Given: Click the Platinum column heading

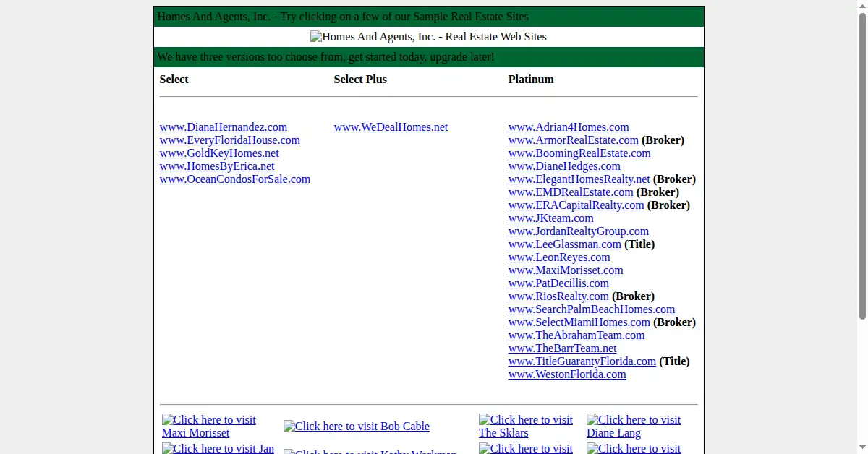Looking at the screenshot, I should [x=531, y=80].
